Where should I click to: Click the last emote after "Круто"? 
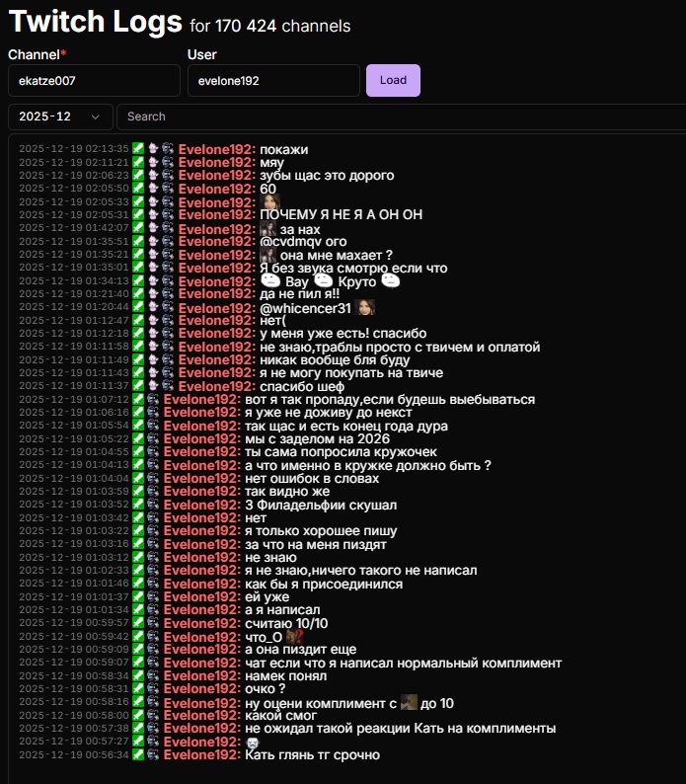click(x=391, y=281)
